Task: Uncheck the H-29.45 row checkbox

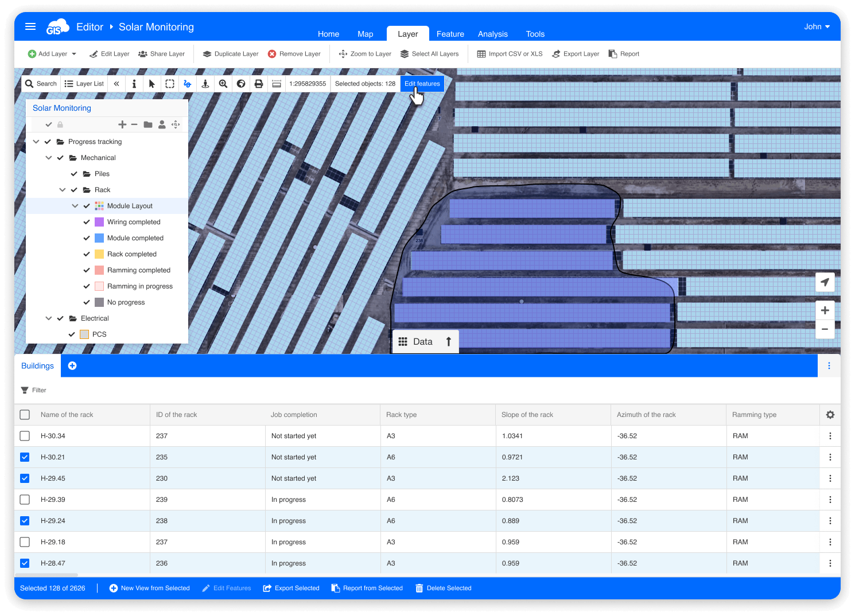Action: click(25, 478)
